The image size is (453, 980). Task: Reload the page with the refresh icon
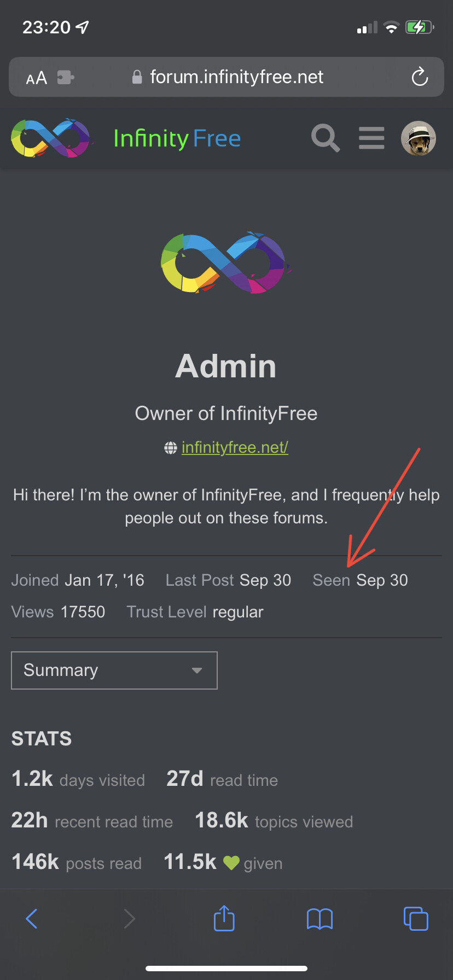click(420, 77)
